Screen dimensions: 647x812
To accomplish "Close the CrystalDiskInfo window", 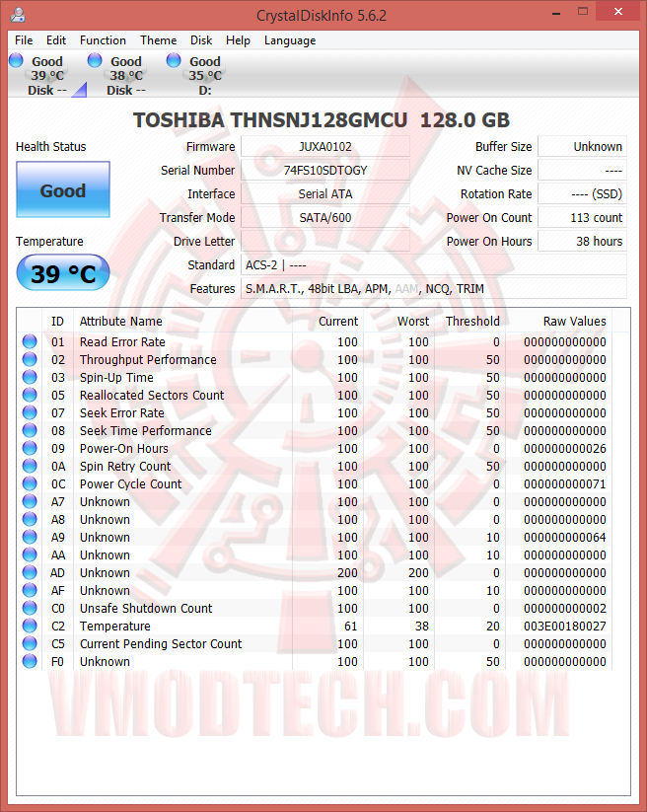I will click(618, 12).
